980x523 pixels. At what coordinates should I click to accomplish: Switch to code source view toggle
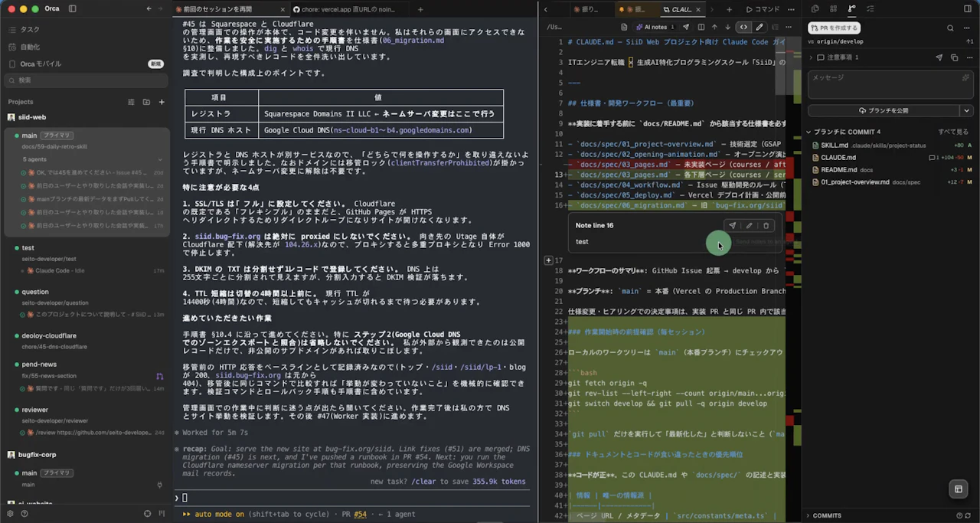[x=743, y=27]
